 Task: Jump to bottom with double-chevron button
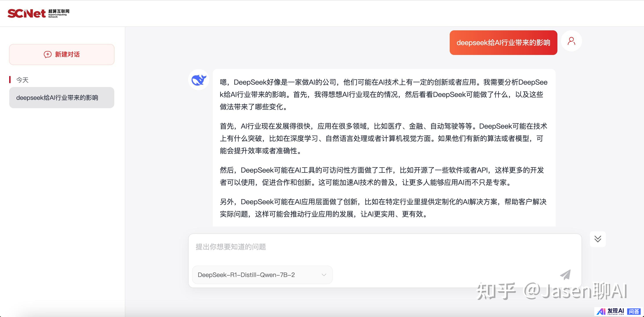[x=597, y=239]
